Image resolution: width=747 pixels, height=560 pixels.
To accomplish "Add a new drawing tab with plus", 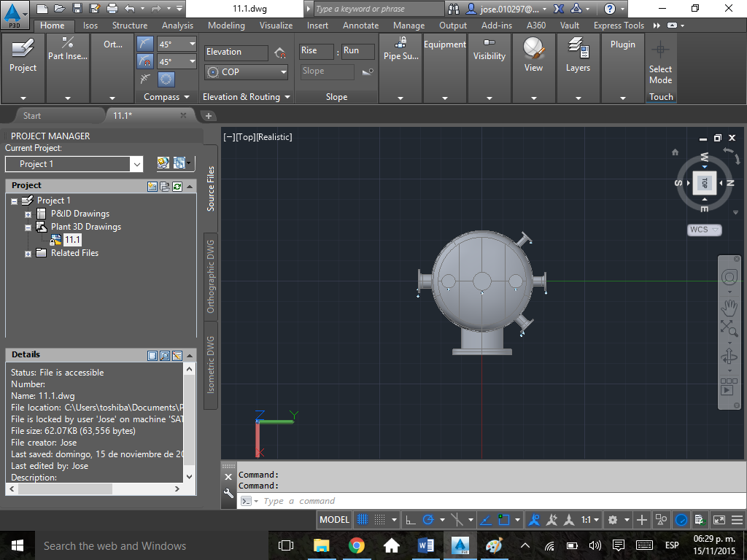I will click(208, 116).
